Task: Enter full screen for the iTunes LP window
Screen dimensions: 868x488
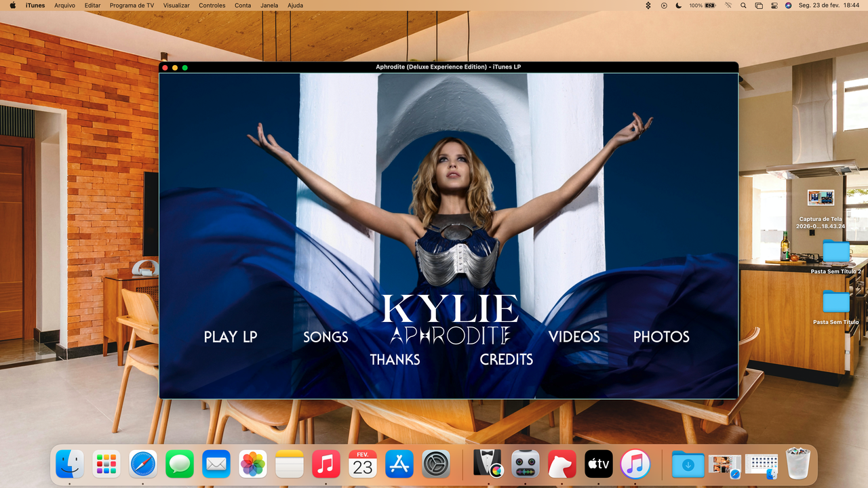Action: (x=185, y=68)
